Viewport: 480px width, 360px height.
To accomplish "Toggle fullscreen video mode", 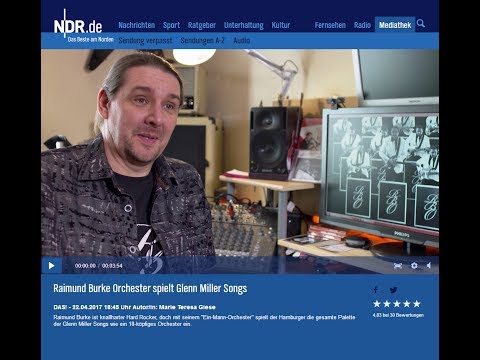I will 398,266.
